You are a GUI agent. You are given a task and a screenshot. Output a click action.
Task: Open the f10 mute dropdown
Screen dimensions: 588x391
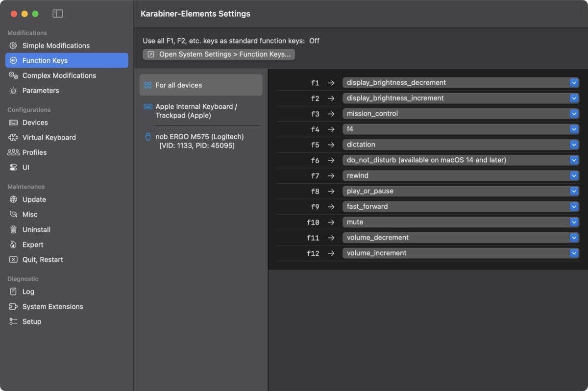pyautogui.click(x=461, y=222)
